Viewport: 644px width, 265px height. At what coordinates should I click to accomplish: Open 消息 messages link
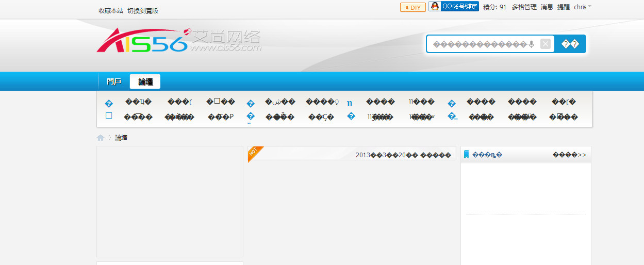pos(547,7)
